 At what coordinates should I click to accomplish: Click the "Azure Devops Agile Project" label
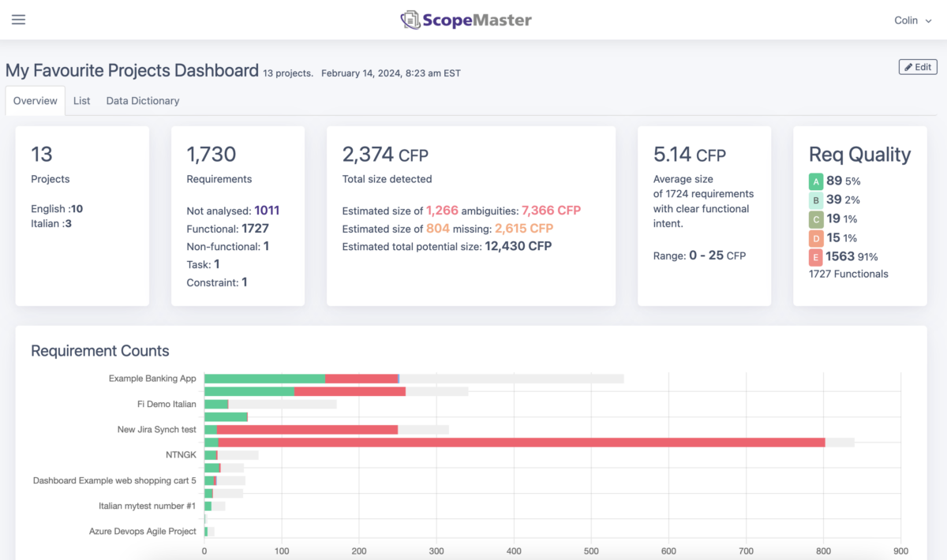pos(142,532)
